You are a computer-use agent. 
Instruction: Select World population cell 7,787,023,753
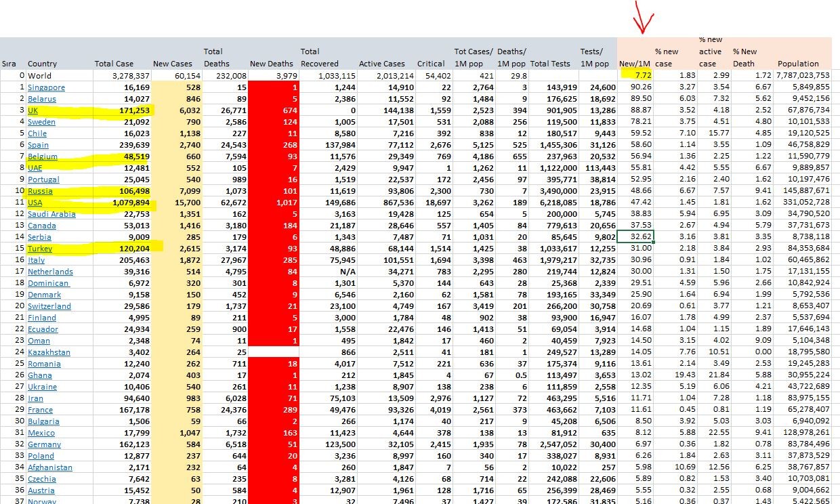coord(802,76)
